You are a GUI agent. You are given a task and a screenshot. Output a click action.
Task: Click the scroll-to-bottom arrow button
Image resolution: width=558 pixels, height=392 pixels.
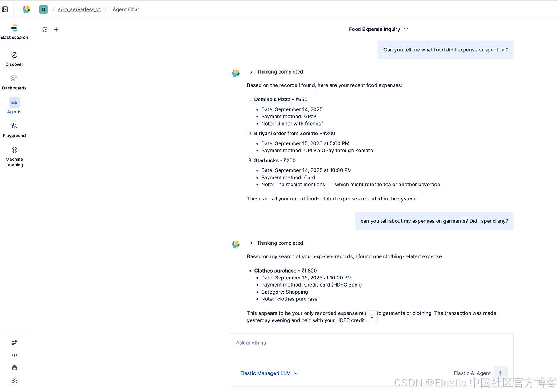(x=372, y=316)
